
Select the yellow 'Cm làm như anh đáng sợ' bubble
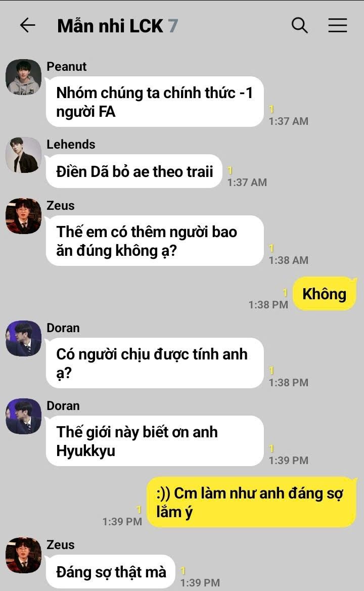(251, 502)
